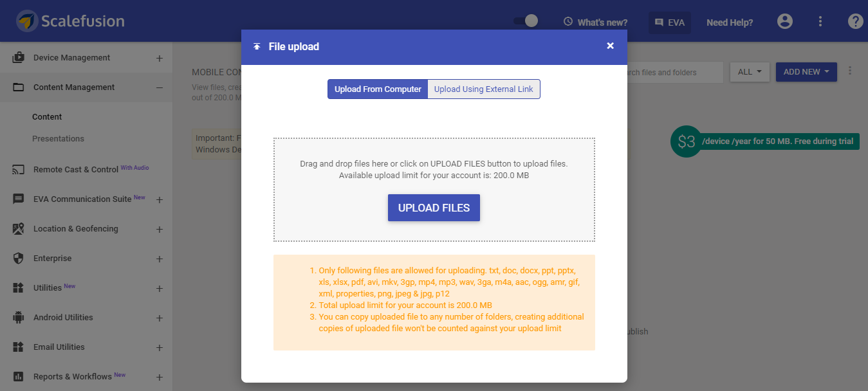Open the ADD NEW dropdown
The height and width of the screenshot is (391, 868).
pyautogui.click(x=806, y=72)
